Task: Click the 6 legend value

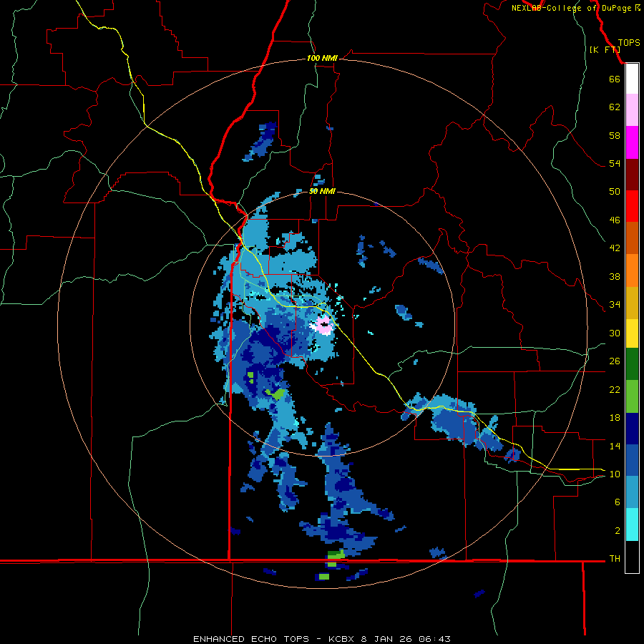Action: [x=618, y=502]
